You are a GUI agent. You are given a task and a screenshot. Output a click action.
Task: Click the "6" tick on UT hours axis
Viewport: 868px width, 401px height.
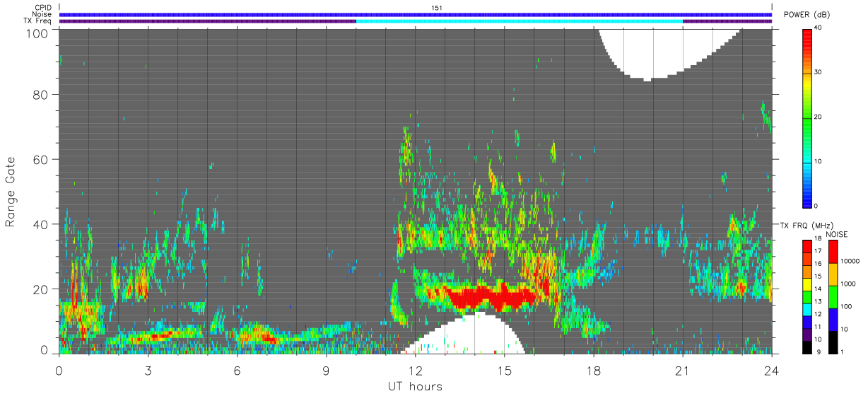237,370
